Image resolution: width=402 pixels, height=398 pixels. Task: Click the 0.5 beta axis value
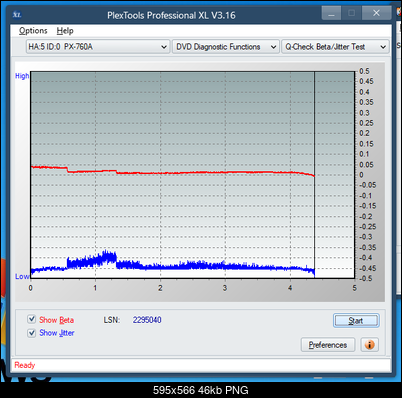click(364, 71)
